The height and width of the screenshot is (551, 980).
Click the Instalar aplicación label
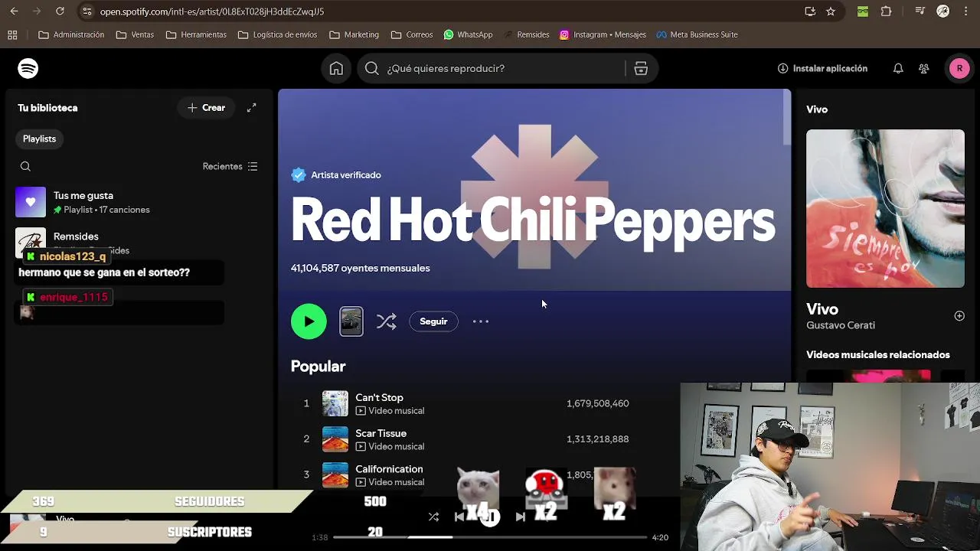pos(830,68)
